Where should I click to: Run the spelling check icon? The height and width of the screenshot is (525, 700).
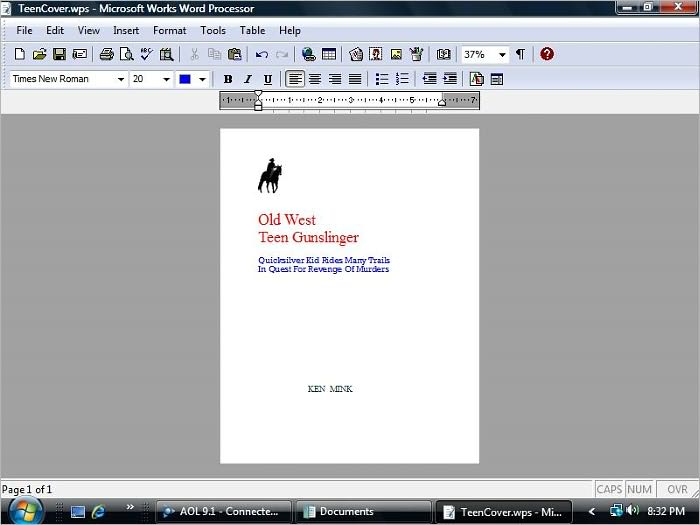click(x=146, y=54)
